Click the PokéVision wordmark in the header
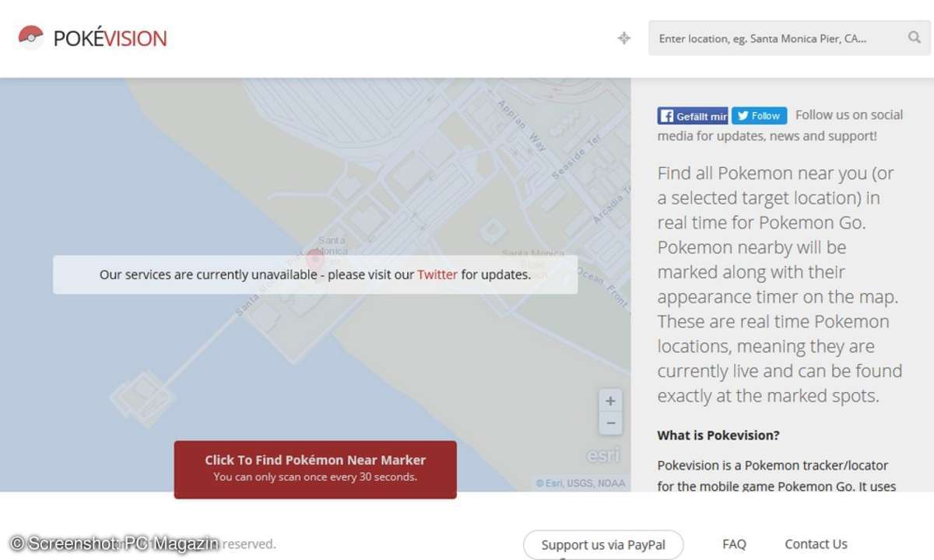934x560 pixels. point(110,38)
